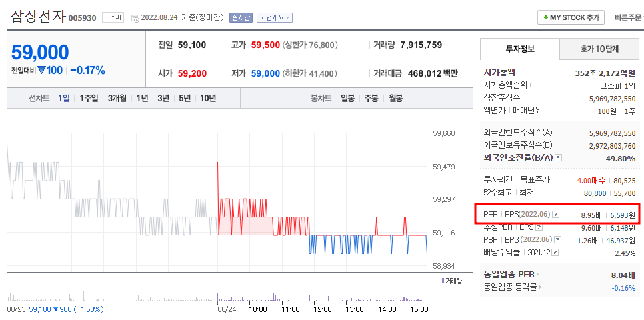Click the 59,479 price axis label

(x=443, y=167)
